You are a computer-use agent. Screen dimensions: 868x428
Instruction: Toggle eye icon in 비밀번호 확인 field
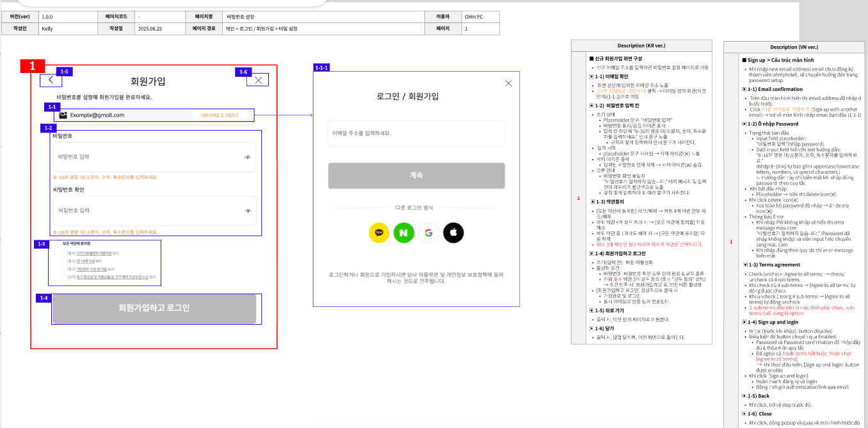click(248, 211)
